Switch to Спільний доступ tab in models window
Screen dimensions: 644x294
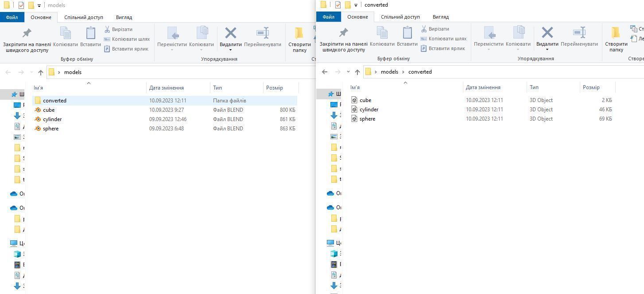coord(84,17)
